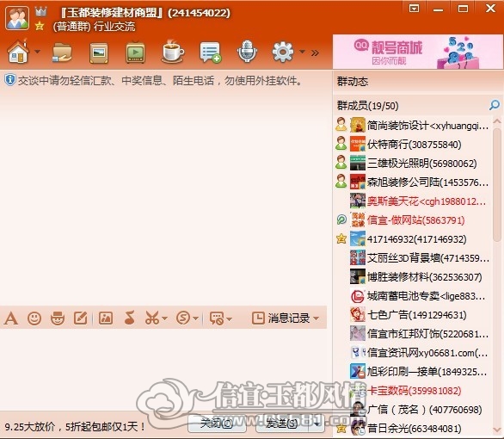Expand the circled S dropdown arrow
The width and height of the screenshot is (504, 439).
tap(196, 318)
